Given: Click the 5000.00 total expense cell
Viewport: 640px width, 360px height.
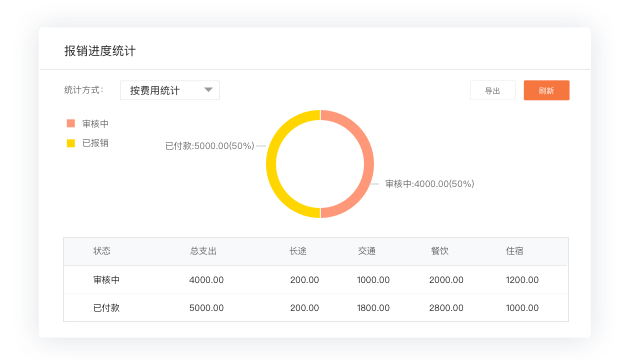Looking at the screenshot, I should 207,308.
